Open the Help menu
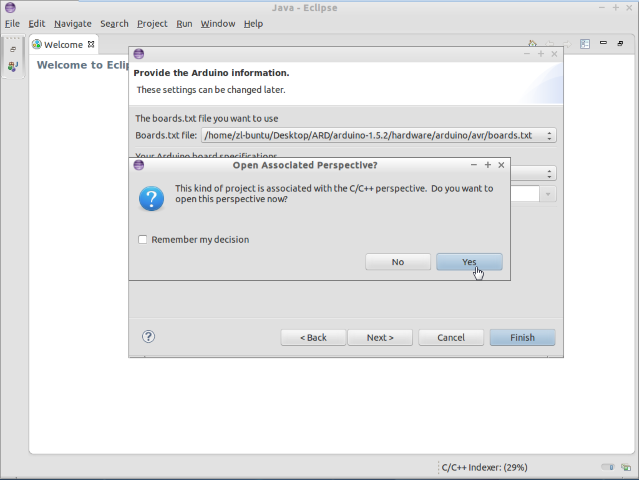The height and width of the screenshot is (480, 639). pyautogui.click(x=253, y=24)
